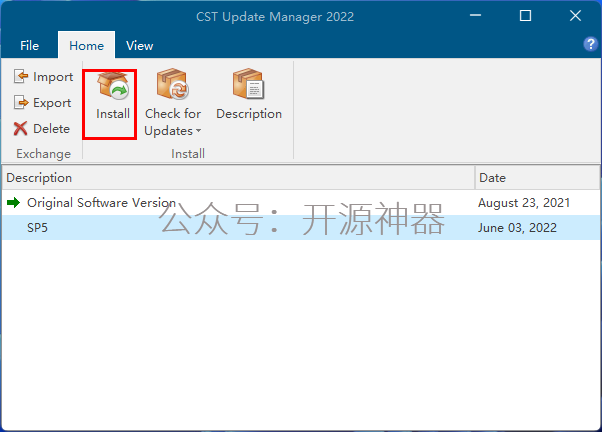Expand the Check for Updates dropdown arrow

click(198, 131)
